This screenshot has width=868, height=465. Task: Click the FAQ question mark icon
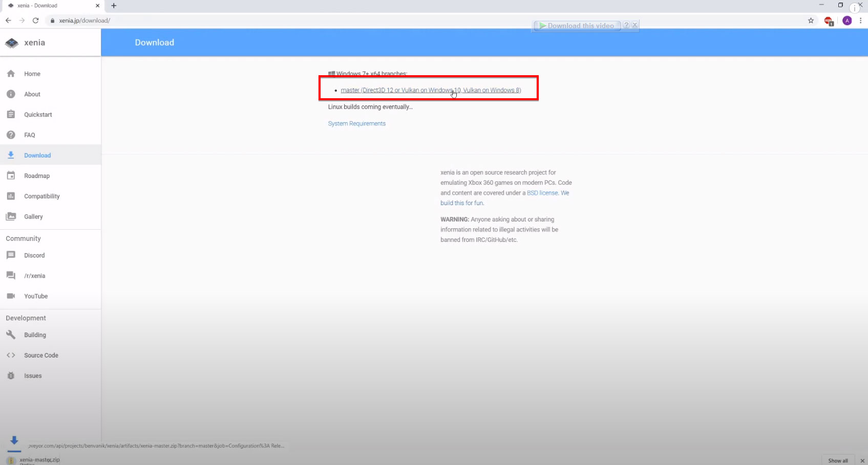click(x=11, y=135)
